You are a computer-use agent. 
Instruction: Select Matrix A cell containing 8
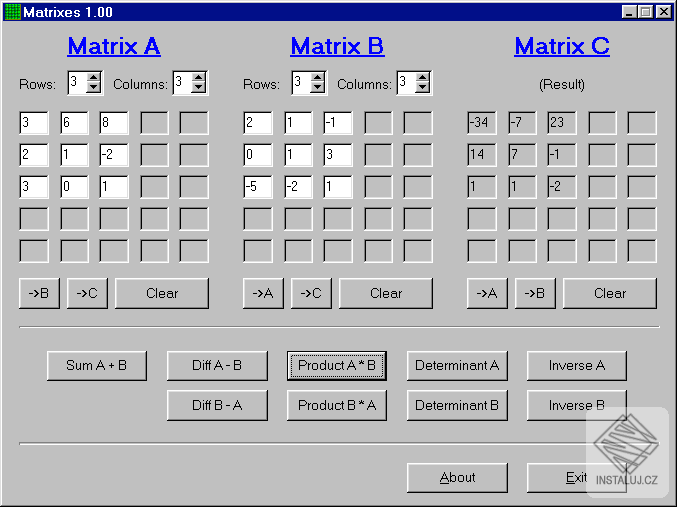click(114, 123)
